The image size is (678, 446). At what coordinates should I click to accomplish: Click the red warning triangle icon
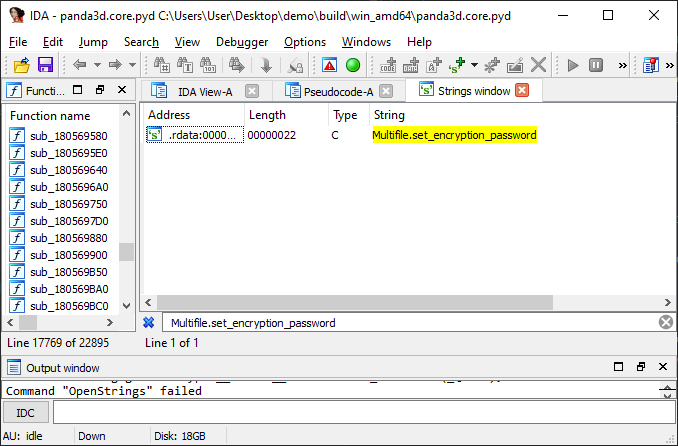(329, 65)
